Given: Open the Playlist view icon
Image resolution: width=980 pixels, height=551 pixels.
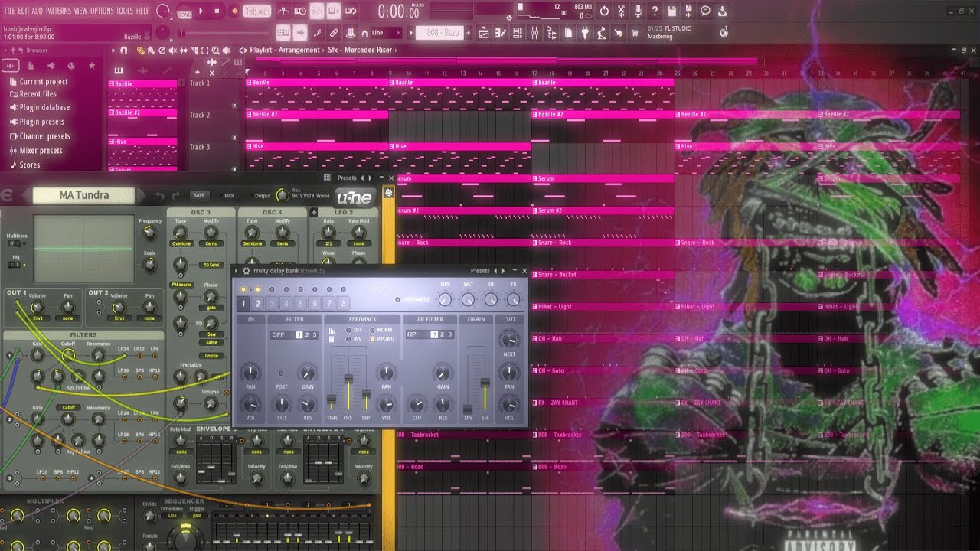Looking at the screenshot, I should click(482, 33).
